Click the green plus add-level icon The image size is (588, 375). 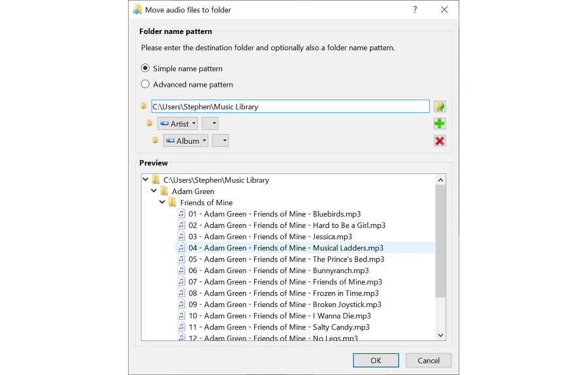(440, 123)
